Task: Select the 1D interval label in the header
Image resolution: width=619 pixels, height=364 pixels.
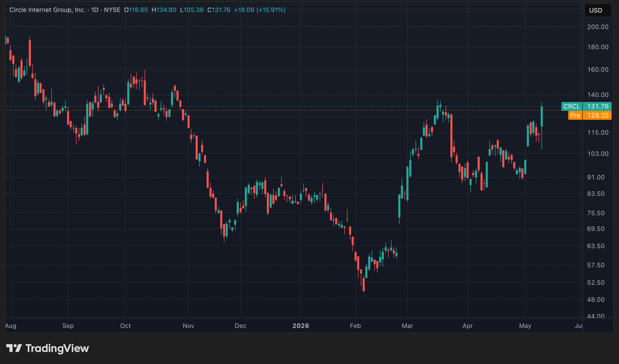Action: [95, 10]
